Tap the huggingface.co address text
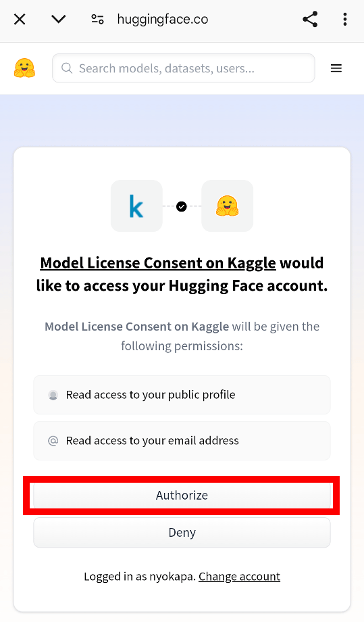364x622 pixels. tap(162, 19)
